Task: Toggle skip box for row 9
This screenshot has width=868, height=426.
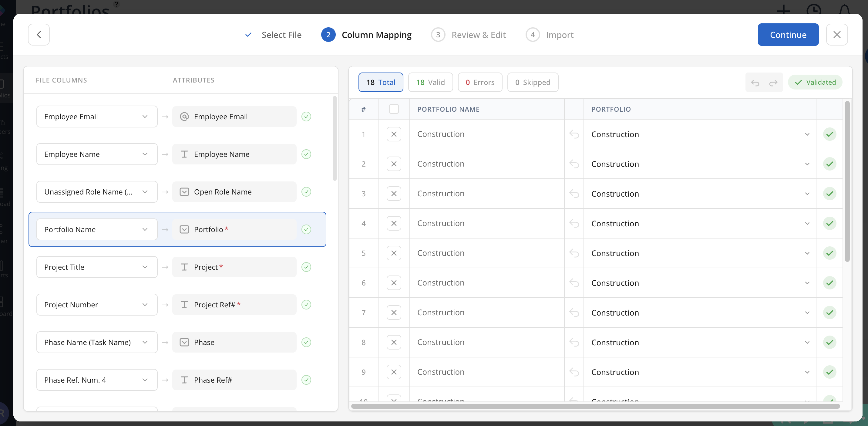Action: pyautogui.click(x=394, y=372)
